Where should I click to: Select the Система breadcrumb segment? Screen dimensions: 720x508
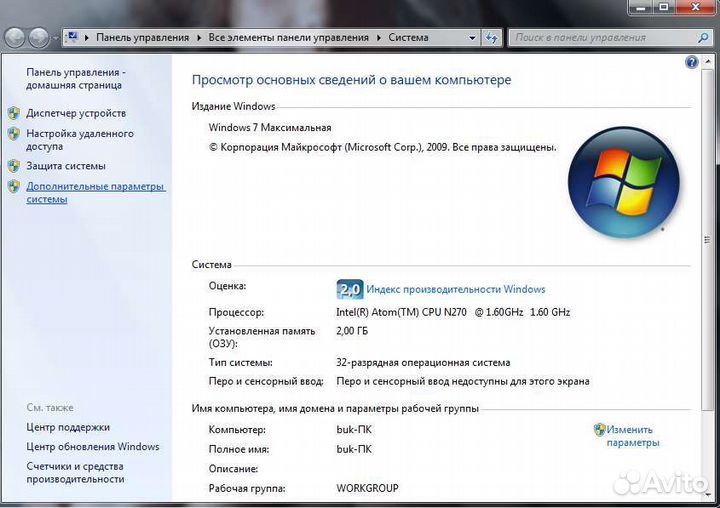point(408,38)
